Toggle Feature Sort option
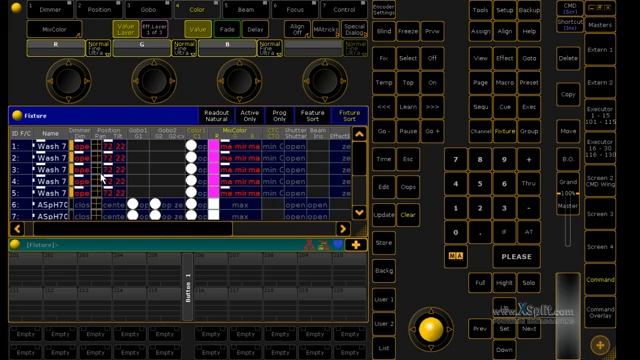640x360 pixels. coord(313,116)
